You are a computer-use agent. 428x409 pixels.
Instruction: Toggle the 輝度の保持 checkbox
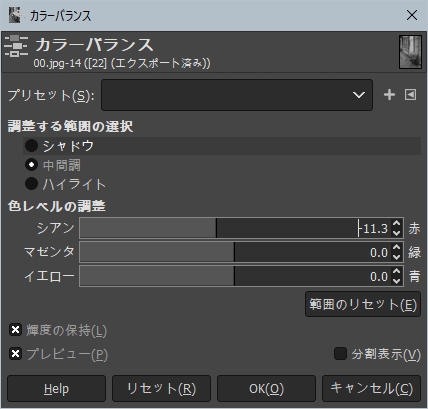(x=15, y=330)
